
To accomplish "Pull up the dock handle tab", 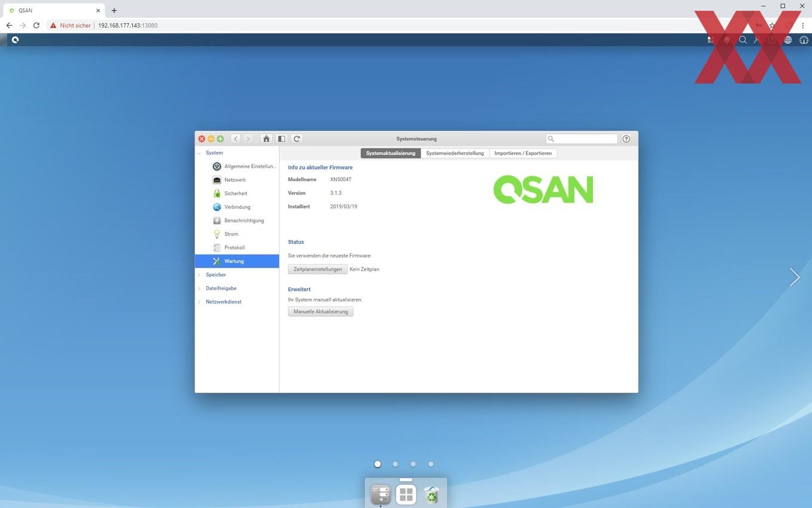I will (406, 479).
